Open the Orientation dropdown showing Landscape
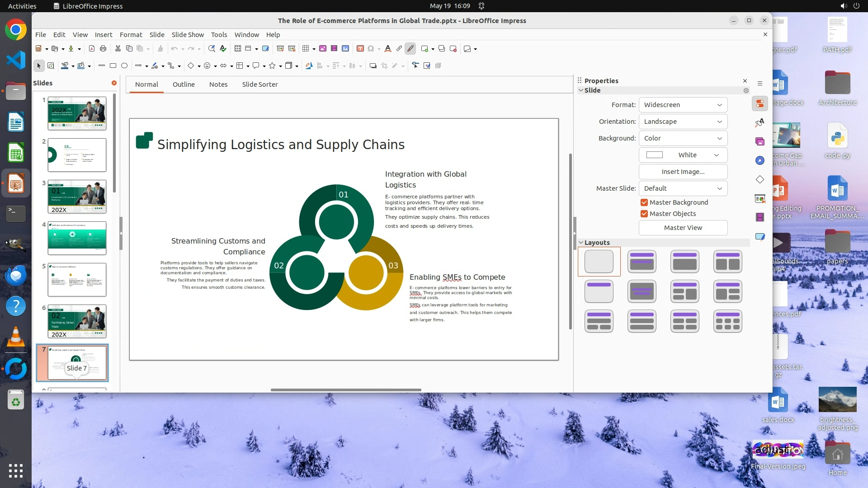The width and height of the screenshot is (868, 488). click(x=683, y=122)
